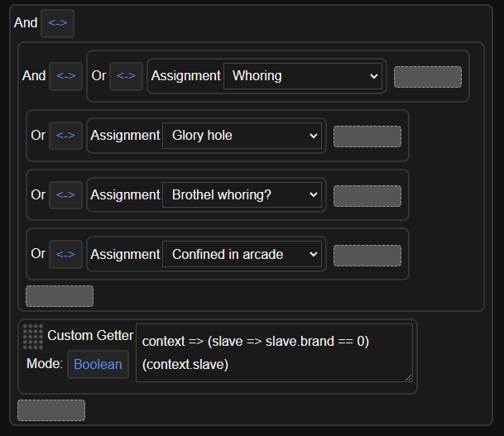The image size is (504, 436).
Task: Open the Confined in arcade dropdown
Action: (x=242, y=255)
